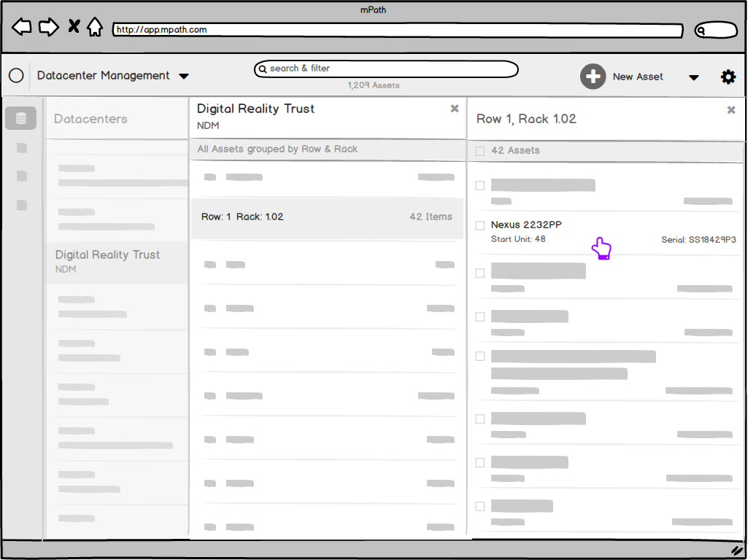Go to the browser home page icon
This screenshot has width=748, height=560.
pyautogui.click(x=95, y=28)
